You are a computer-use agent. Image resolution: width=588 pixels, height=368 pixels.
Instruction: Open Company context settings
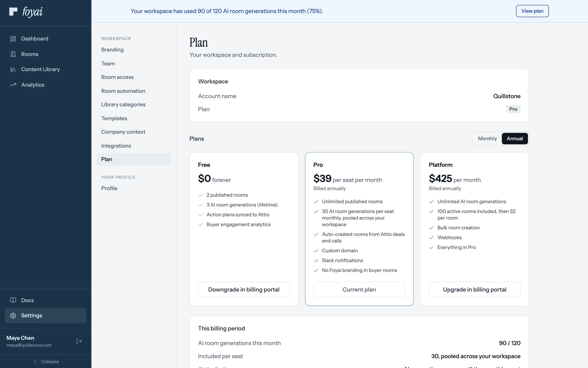click(134, 132)
